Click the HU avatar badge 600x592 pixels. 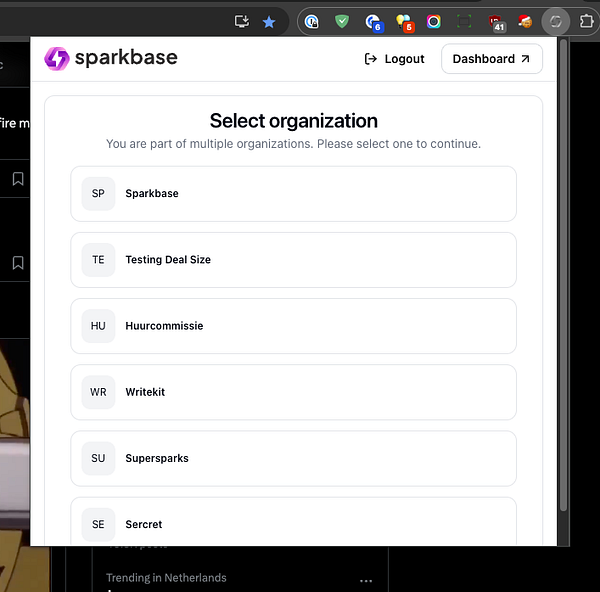pos(98,326)
